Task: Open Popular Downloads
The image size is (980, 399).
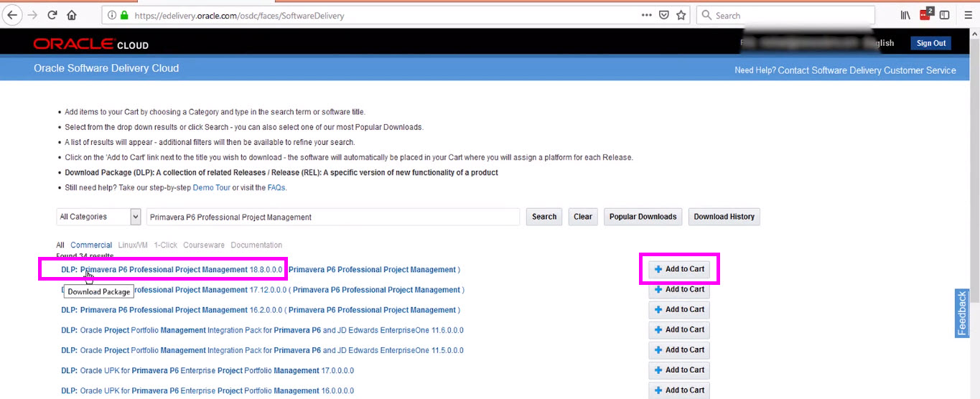Action: click(643, 217)
